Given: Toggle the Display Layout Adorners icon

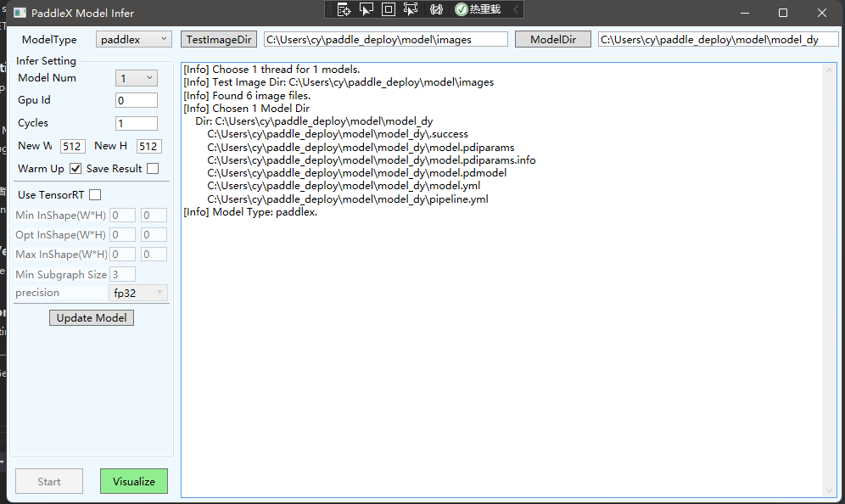Looking at the screenshot, I should click(388, 9).
